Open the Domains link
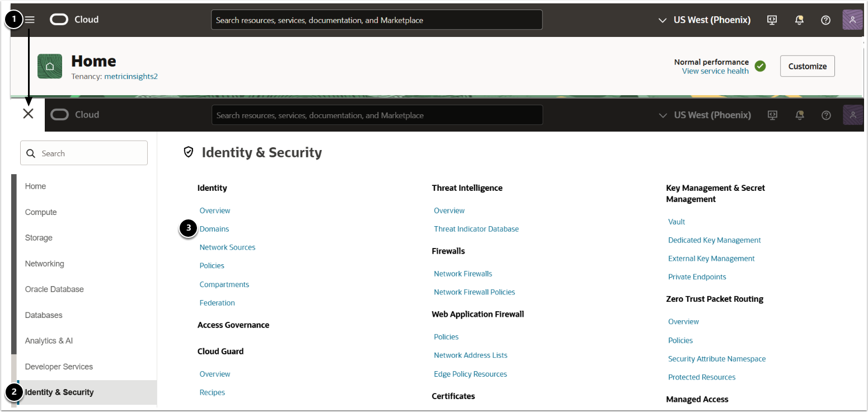 (214, 229)
